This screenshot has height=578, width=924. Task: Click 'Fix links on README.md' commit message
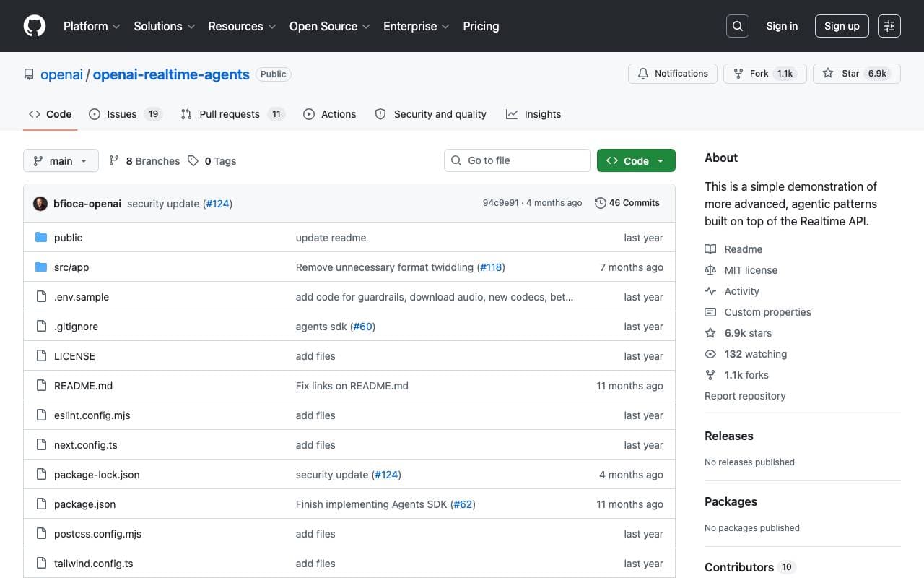pyautogui.click(x=352, y=386)
